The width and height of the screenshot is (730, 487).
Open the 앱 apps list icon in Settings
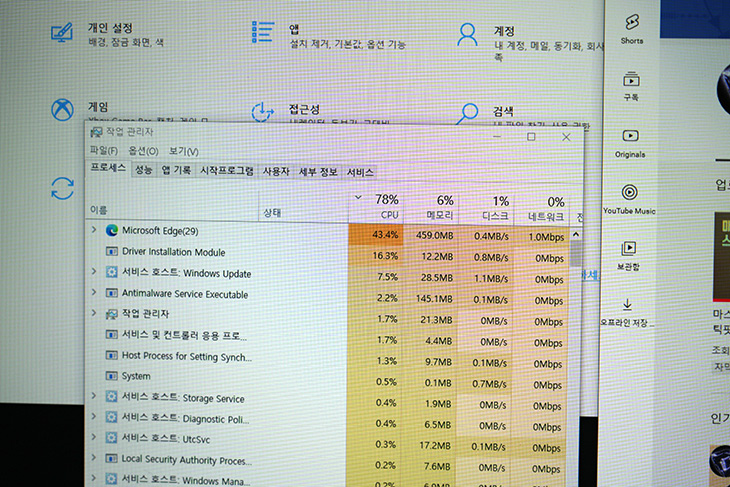263,32
